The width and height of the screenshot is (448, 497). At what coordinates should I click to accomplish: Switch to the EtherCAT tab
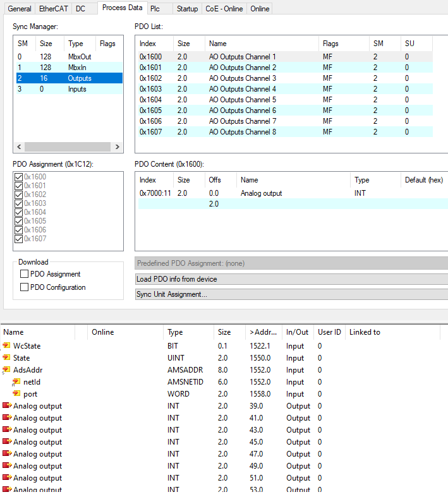[53, 9]
